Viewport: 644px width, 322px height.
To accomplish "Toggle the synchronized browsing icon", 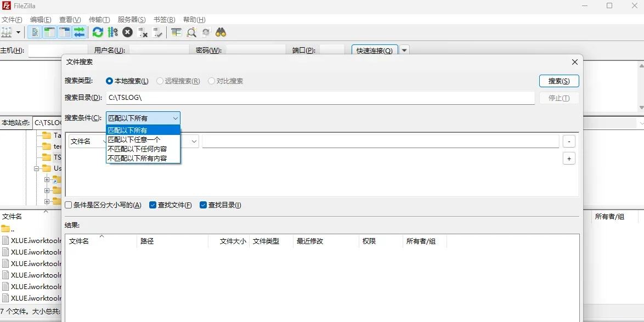I will (206, 32).
